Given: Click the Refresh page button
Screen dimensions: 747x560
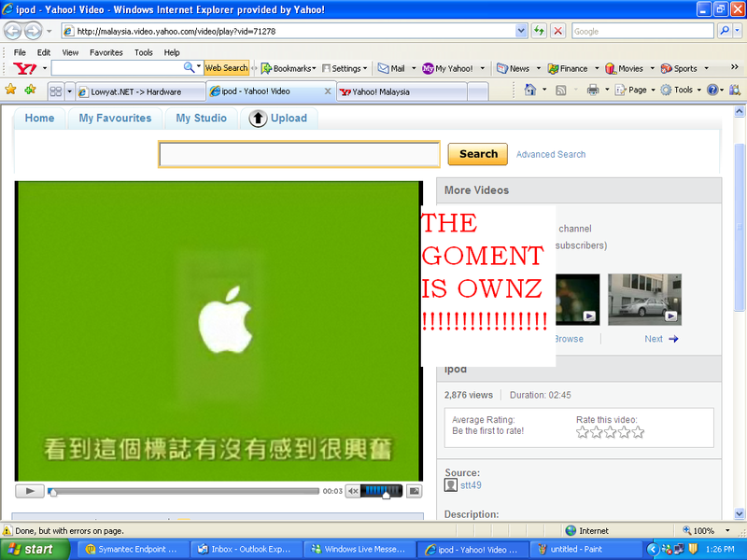Looking at the screenshot, I should click(x=539, y=30).
